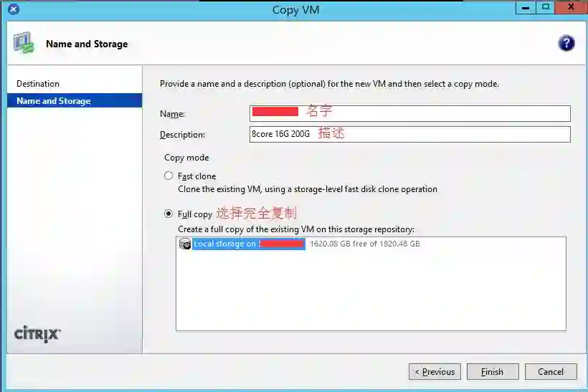Select the Fast clone radio button
This screenshot has height=392, width=588.
click(169, 176)
